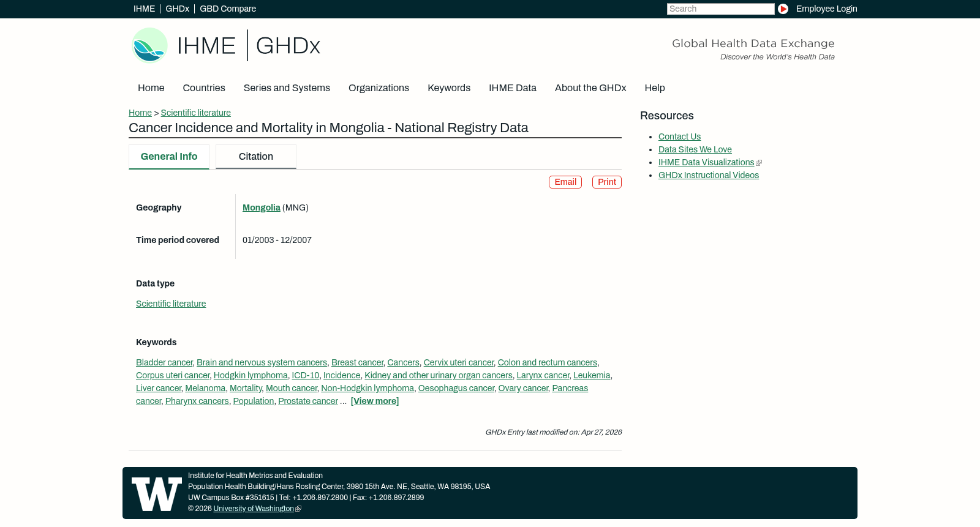
Task: Open the Pharynx cancers keyword
Action: (x=197, y=401)
